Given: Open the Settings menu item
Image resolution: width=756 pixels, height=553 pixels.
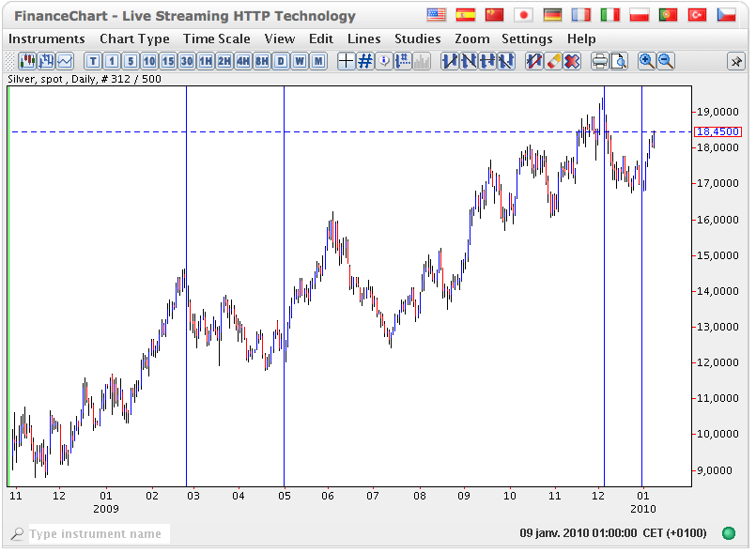Looking at the screenshot, I should click(x=527, y=38).
